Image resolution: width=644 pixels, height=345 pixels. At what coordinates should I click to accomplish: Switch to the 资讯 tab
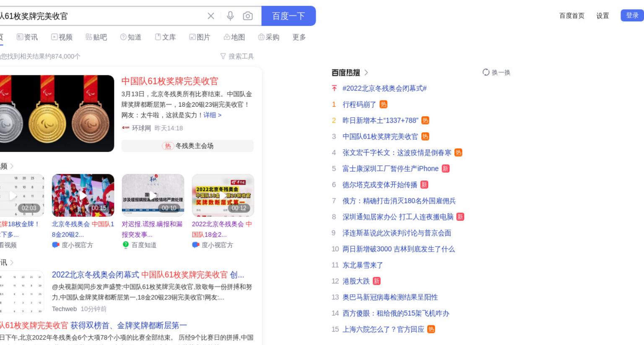[x=27, y=37]
